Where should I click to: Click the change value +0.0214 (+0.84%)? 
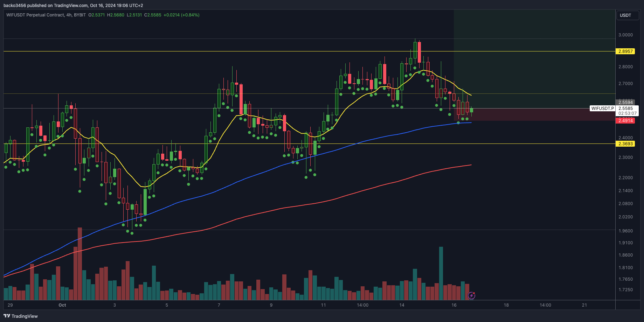181,15
